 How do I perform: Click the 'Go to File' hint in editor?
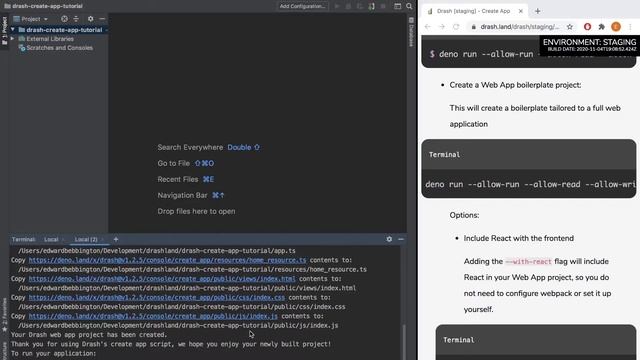173,163
